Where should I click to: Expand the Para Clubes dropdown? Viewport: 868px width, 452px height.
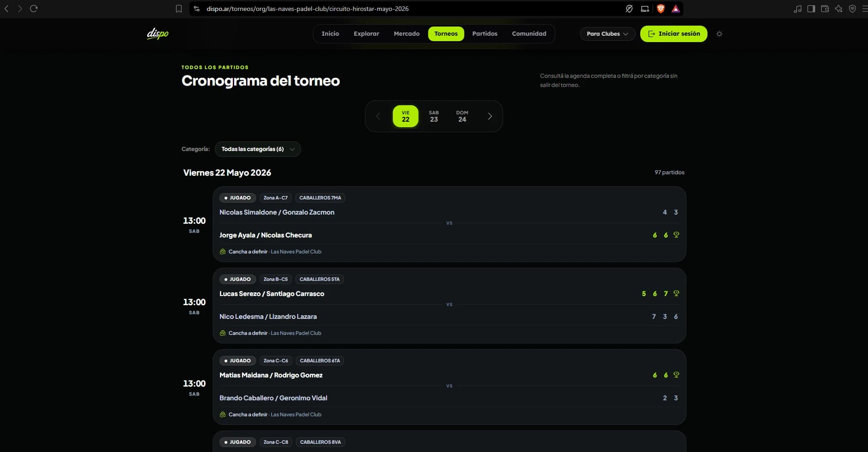pyautogui.click(x=607, y=34)
